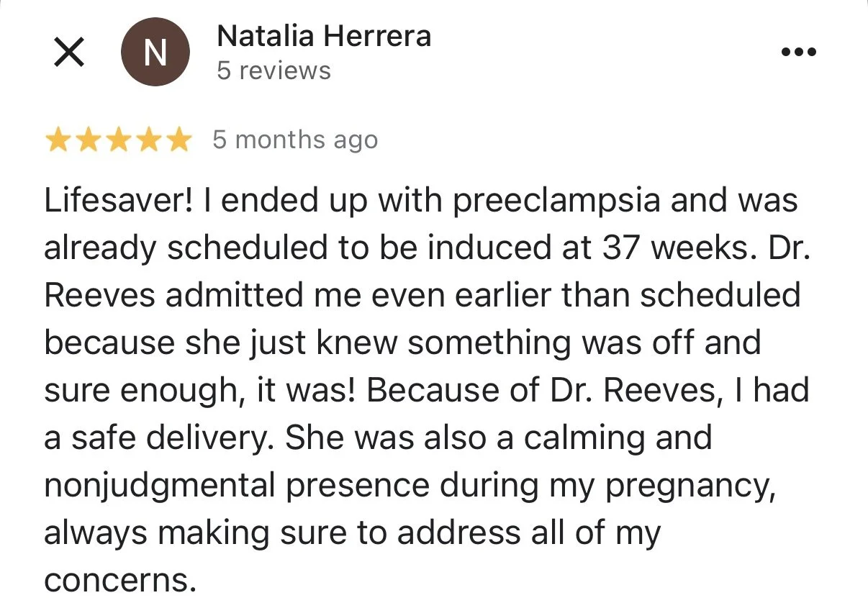Close the review with the X icon
This screenshot has width=868, height=603.
(69, 53)
